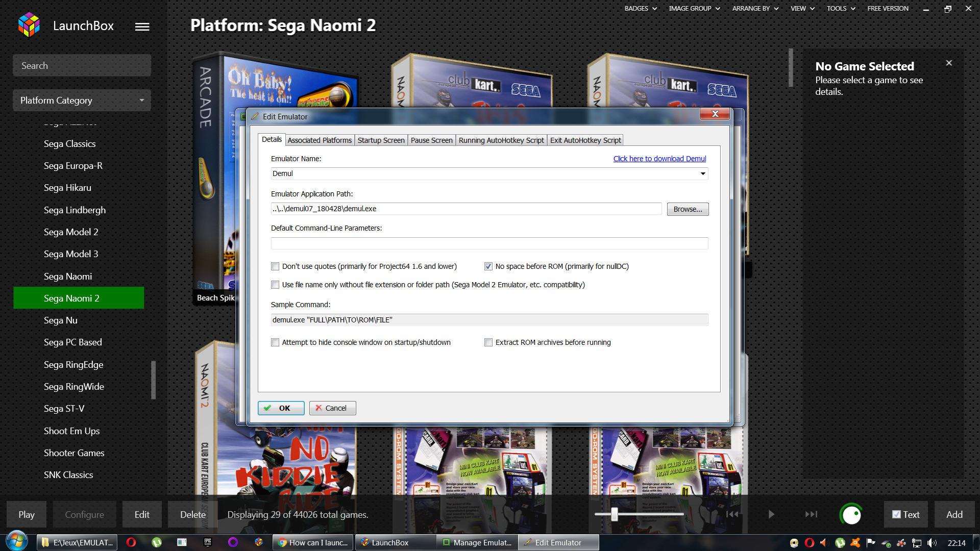This screenshot has height=551, width=980.
Task: Expand the ARRANGE BY menu
Action: pos(755,9)
